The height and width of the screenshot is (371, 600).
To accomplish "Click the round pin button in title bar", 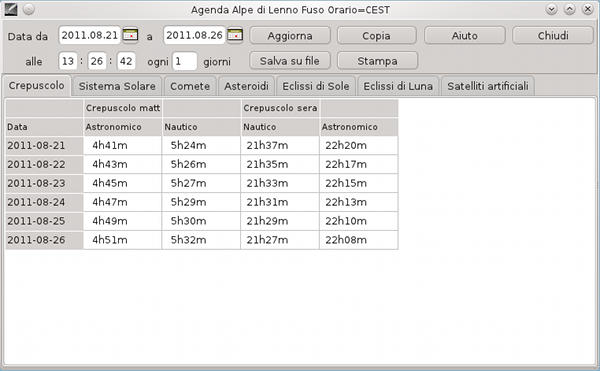I will [x=29, y=9].
